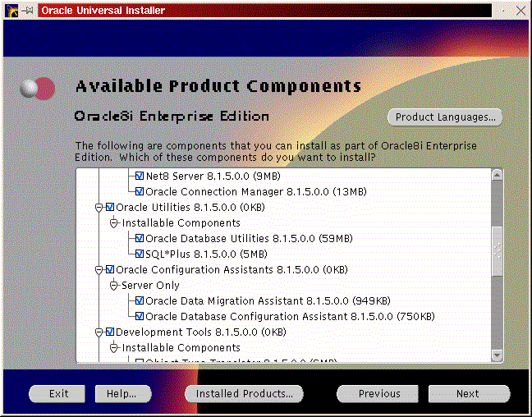
Task: Collapse the Server Only group
Action: click(x=114, y=285)
